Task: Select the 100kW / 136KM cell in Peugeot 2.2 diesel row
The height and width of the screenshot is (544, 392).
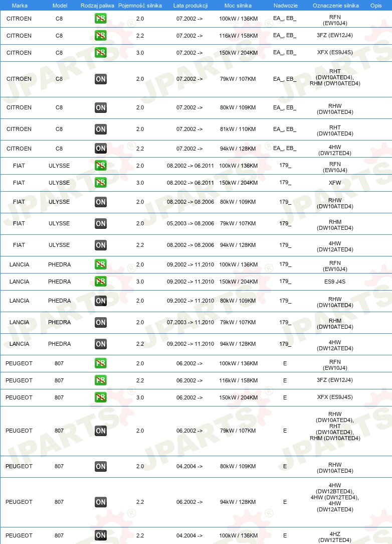Action: click(x=238, y=535)
